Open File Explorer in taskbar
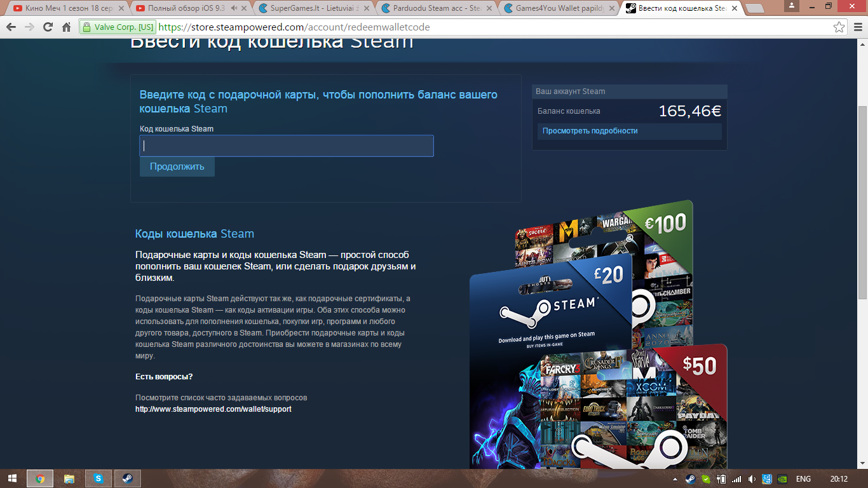The width and height of the screenshot is (868, 488). click(x=69, y=478)
